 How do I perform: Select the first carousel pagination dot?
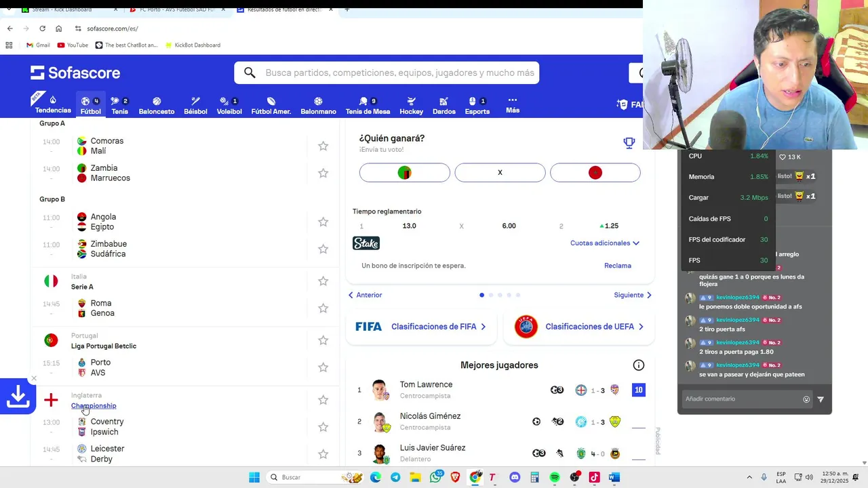click(481, 295)
